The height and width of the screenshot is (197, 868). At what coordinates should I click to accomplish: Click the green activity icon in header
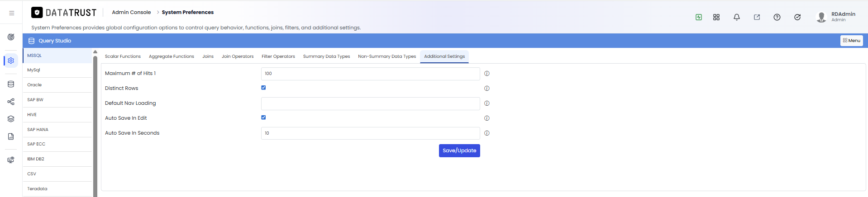click(x=699, y=17)
